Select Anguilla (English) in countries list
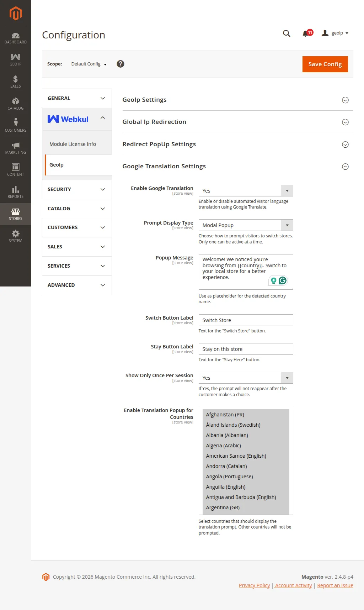 [246, 487]
